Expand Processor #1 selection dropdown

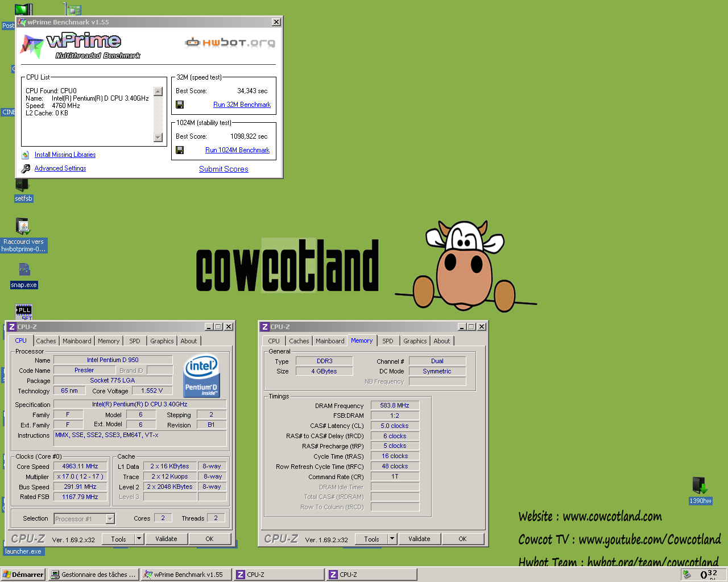(x=110, y=519)
